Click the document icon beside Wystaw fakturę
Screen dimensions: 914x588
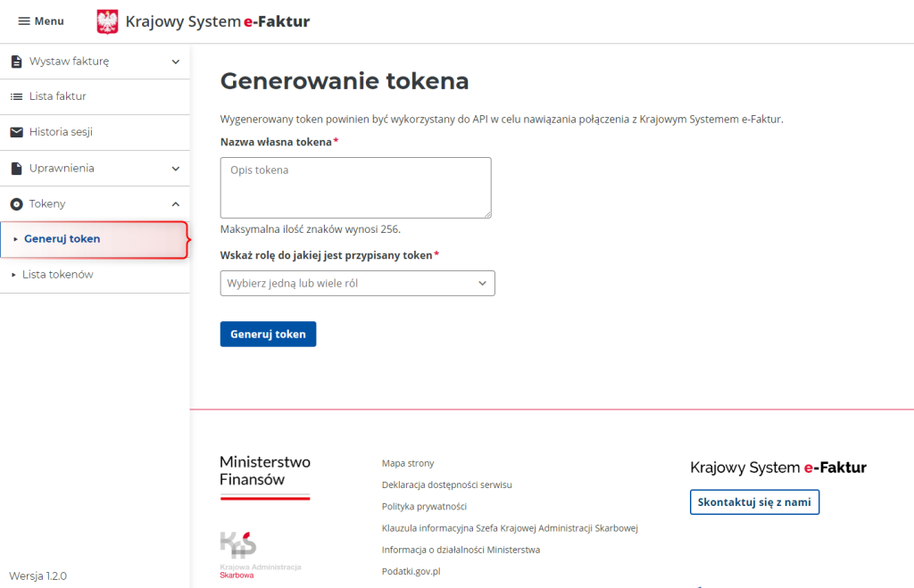tap(16, 62)
